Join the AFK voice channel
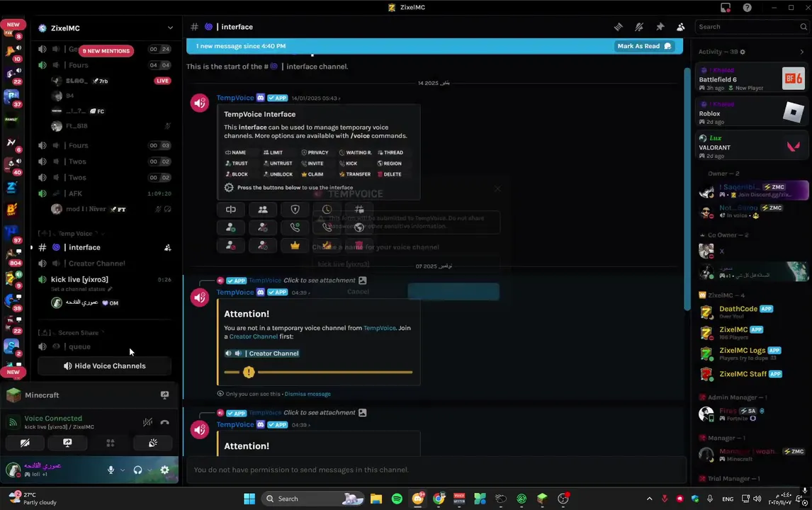The width and height of the screenshot is (812, 510). coord(105,193)
